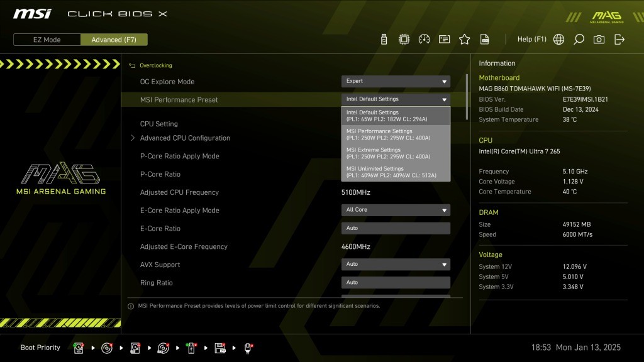Click the USB flash drive icon in top toolbar
The height and width of the screenshot is (362, 644).
[x=384, y=40]
